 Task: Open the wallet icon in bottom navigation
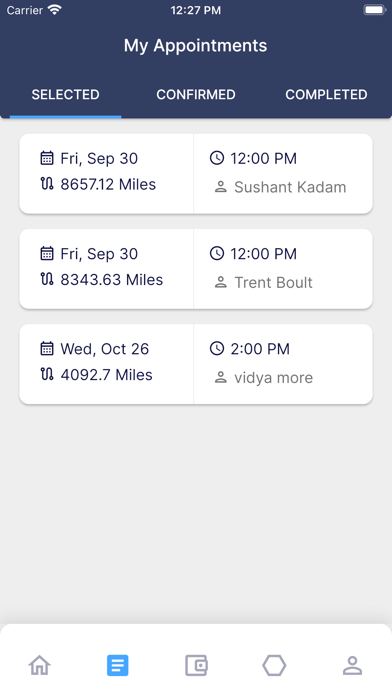point(196,665)
